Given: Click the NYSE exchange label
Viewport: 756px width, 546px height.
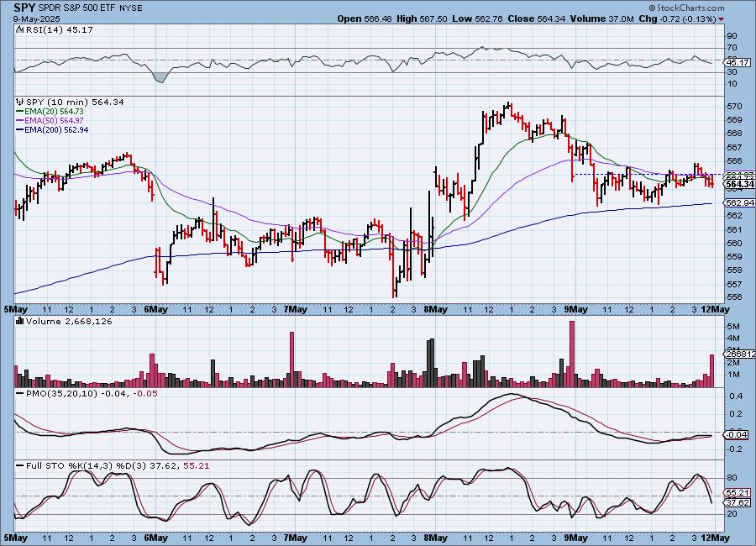Looking at the screenshot, I should [129, 8].
